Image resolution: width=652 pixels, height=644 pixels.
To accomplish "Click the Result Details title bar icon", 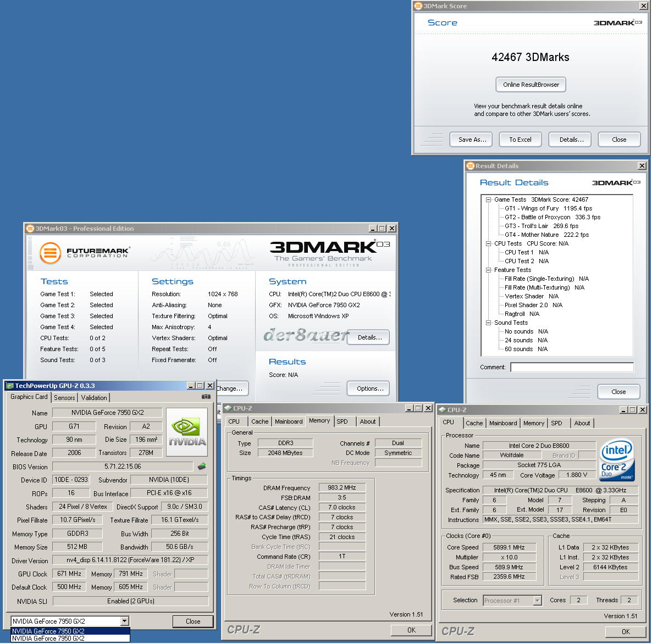I will 471,166.
